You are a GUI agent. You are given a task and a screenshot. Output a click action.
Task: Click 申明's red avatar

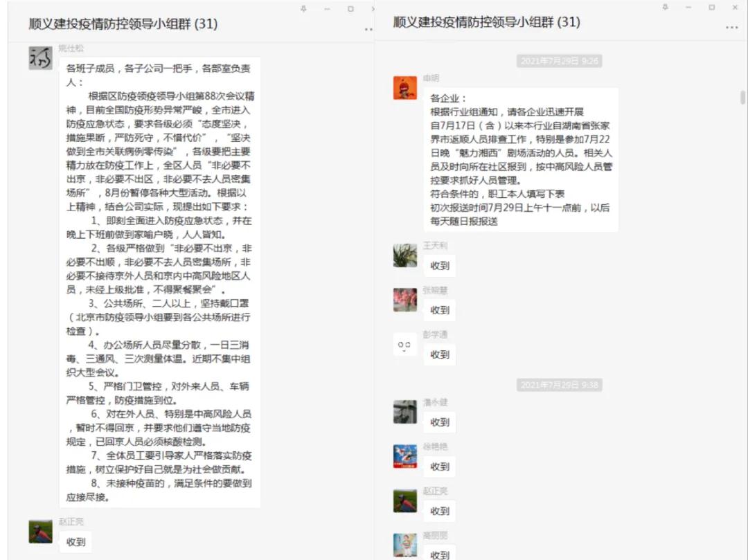405,88
